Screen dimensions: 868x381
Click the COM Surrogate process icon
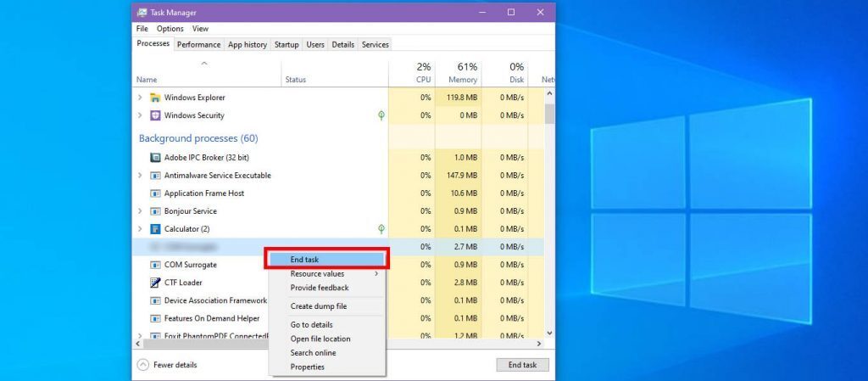[155, 265]
